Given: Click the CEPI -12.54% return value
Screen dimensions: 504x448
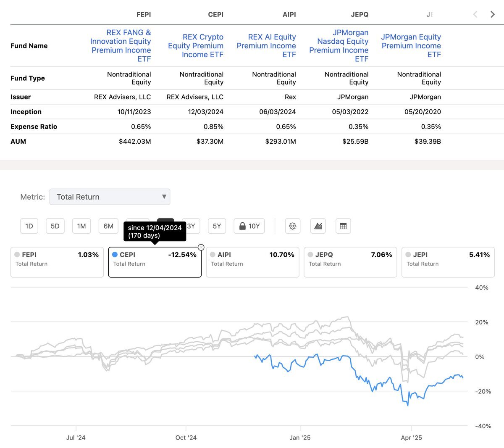Looking at the screenshot, I should (182, 255).
